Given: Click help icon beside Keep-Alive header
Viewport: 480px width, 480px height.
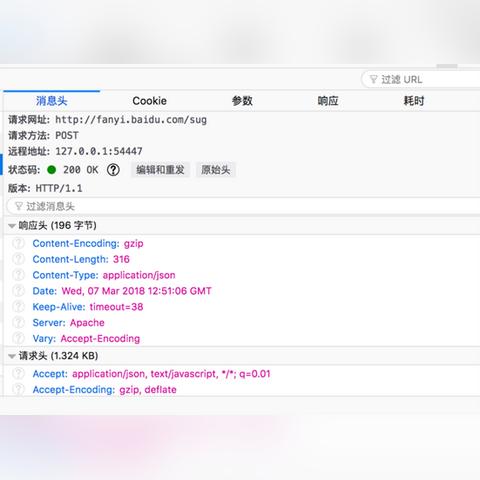Looking at the screenshot, I should click(18, 307).
